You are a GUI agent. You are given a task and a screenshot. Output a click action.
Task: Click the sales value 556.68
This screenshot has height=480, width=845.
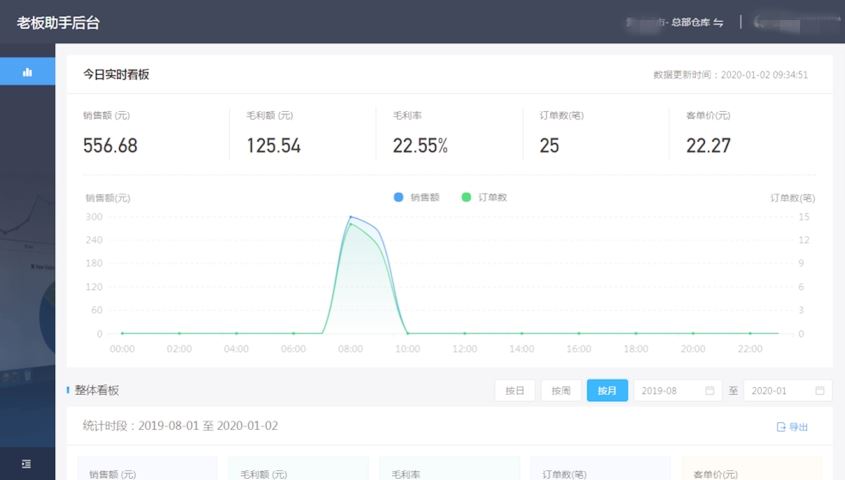[x=110, y=145]
